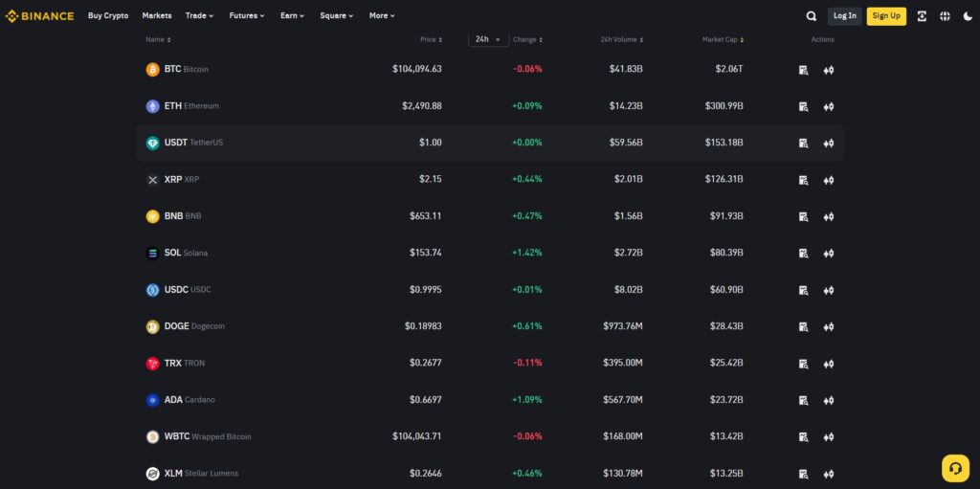Click the Binance logo
Screen dimensions: 980x489
point(39,15)
